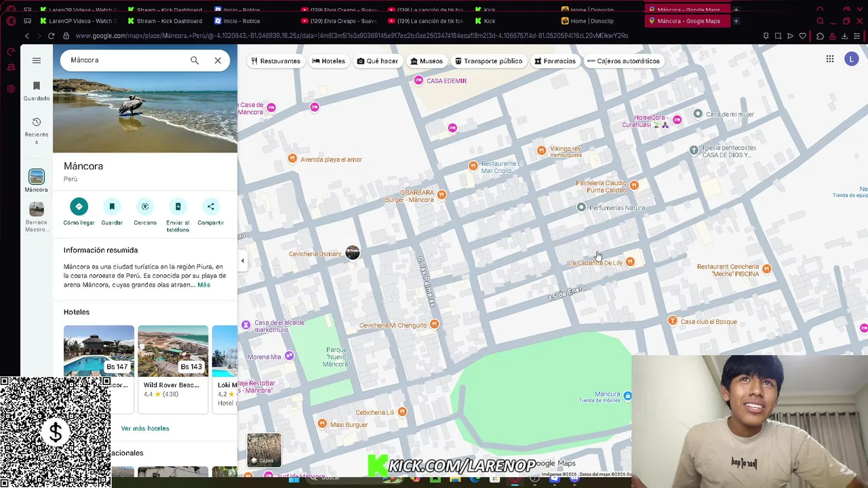
Task: Filter by Hoteles chip
Action: 328,61
